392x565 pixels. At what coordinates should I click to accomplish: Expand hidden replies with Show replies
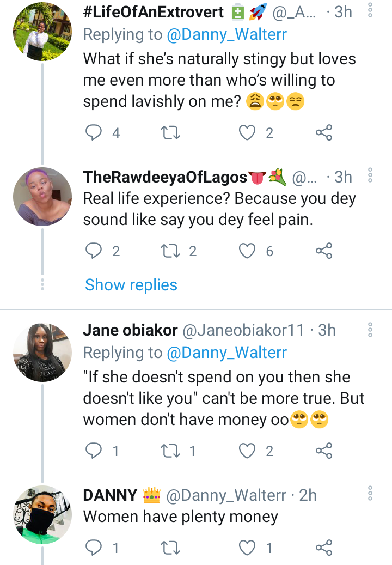click(x=131, y=284)
